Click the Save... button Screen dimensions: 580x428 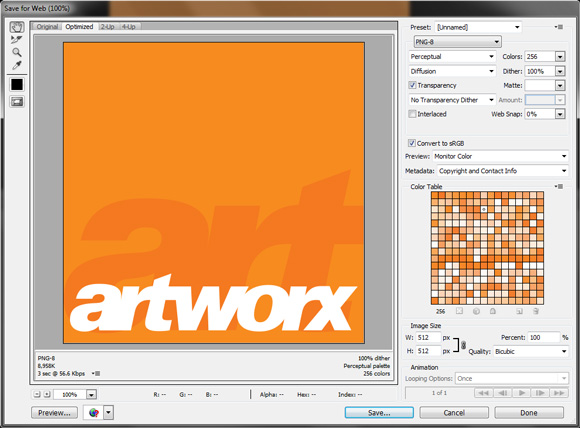pyautogui.click(x=379, y=413)
